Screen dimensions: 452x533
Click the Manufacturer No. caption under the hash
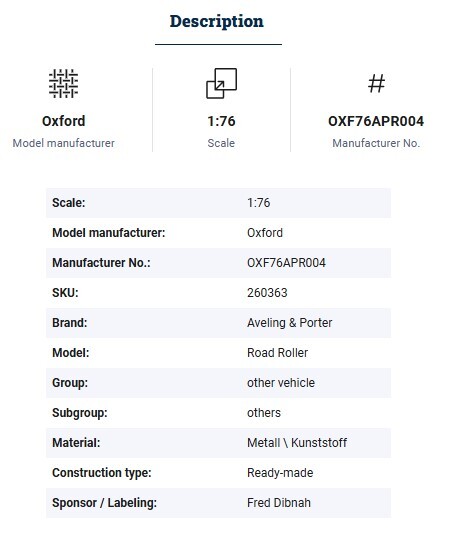376,143
